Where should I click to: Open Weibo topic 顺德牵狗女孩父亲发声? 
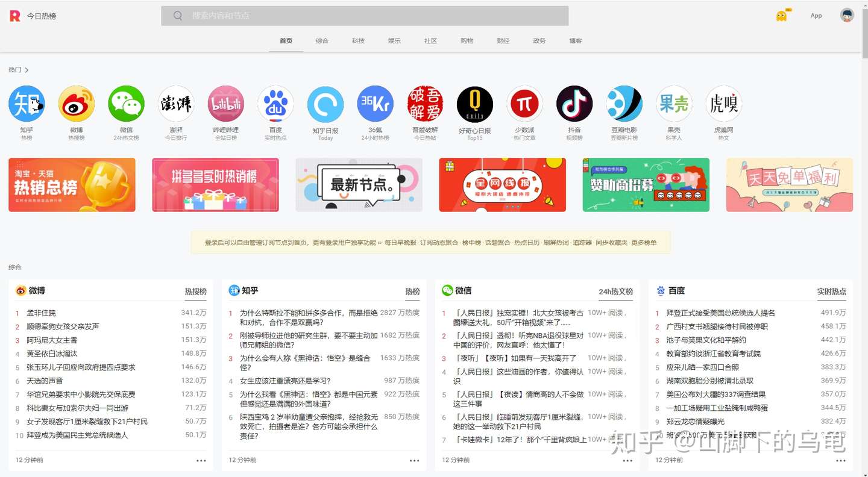coord(63,326)
